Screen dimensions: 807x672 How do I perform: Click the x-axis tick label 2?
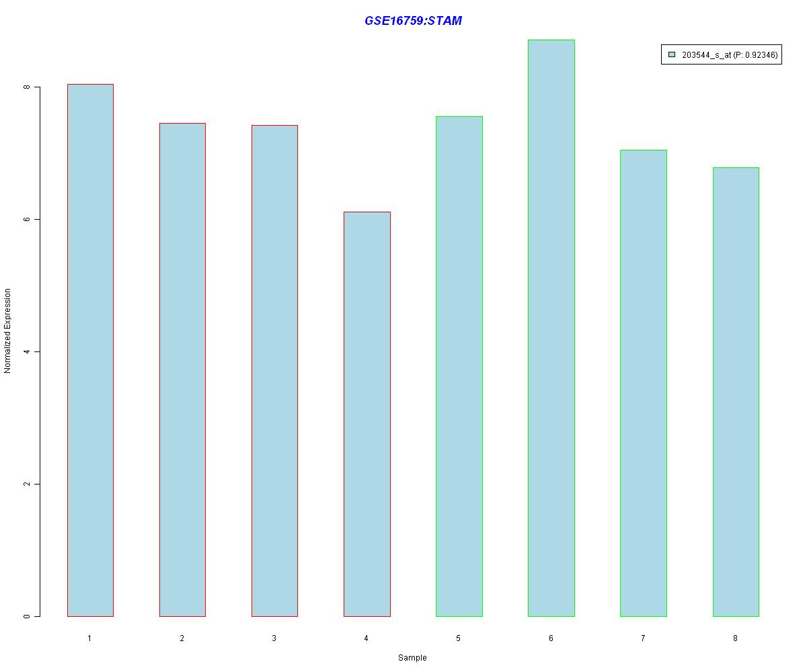click(182, 638)
